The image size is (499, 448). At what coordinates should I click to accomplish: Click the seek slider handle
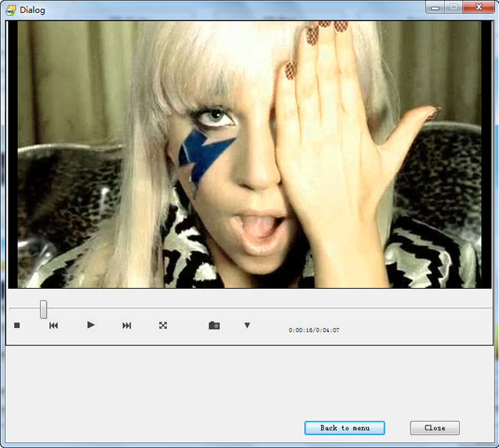click(44, 309)
